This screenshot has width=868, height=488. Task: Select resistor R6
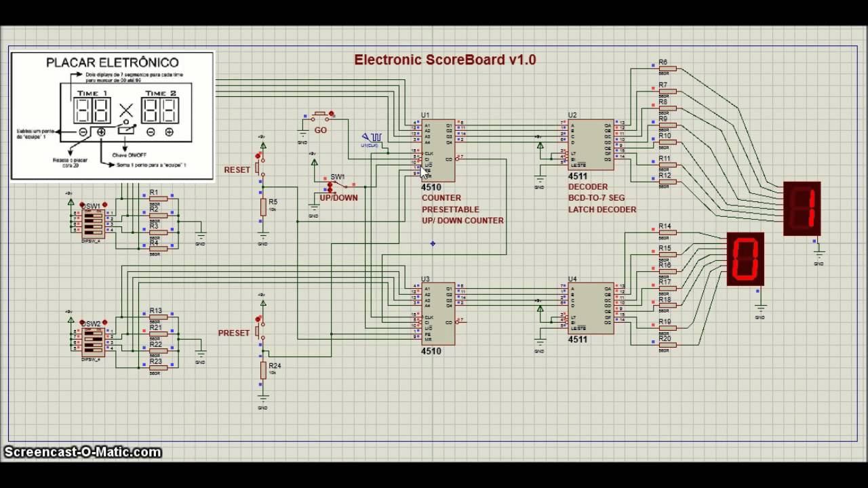pos(667,68)
